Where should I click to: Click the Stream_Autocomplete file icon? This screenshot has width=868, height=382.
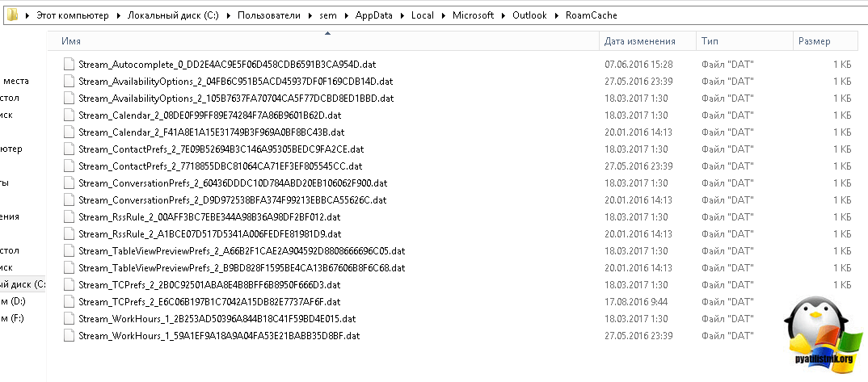70,64
